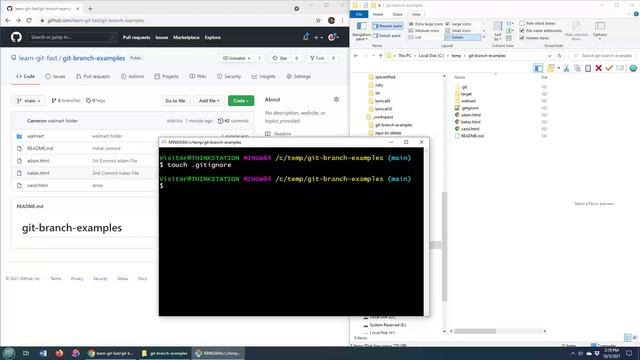The height and width of the screenshot is (360, 640).
Task: Open the notifications bell on GitHub
Action: [306, 37]
